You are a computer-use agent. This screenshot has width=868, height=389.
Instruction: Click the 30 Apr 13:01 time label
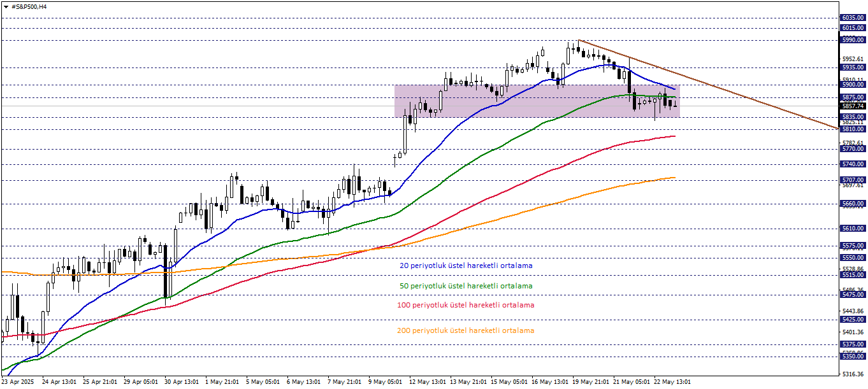click(182, 383)
